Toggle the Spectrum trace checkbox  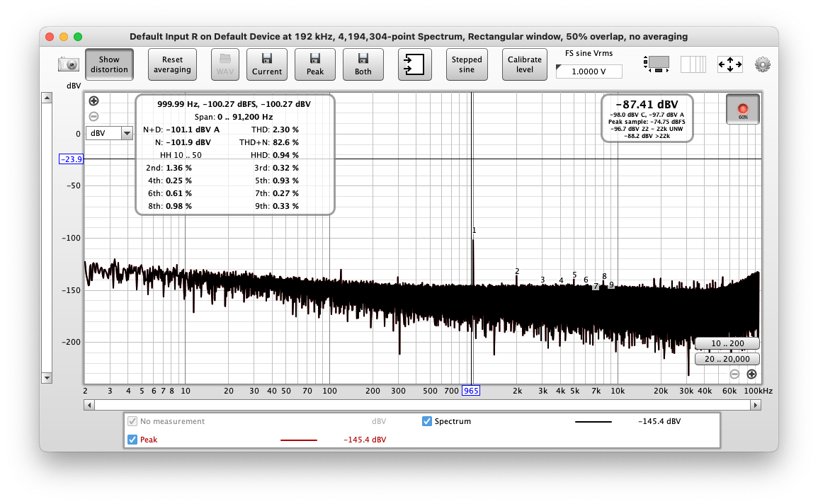[427, 421]
